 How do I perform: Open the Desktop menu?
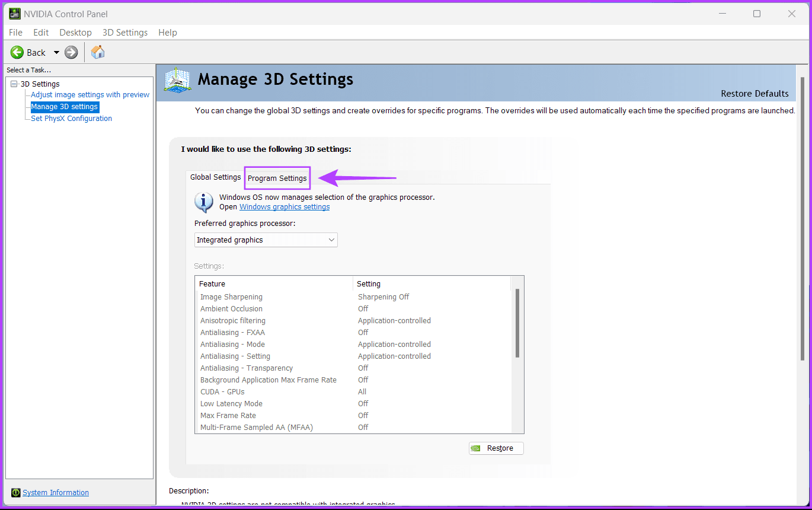[75, 33]
